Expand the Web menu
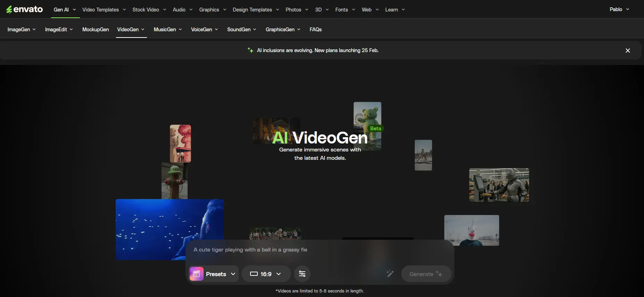Screen dimensions: 644x297 [x=370, y=10]
